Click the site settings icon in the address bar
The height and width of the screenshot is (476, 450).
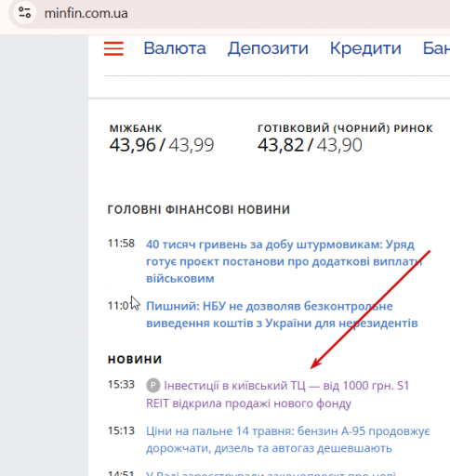point(24,13)
